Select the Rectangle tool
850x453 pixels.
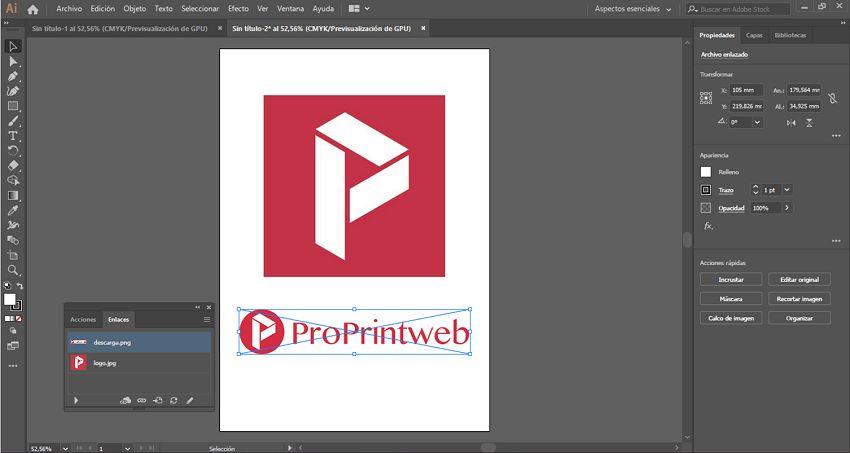[13, 106]
